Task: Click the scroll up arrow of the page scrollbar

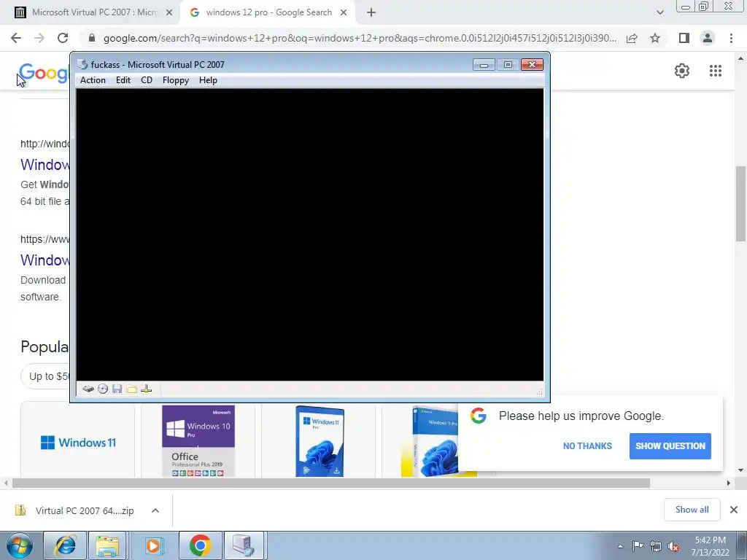Action: click(x=740, y=58)
